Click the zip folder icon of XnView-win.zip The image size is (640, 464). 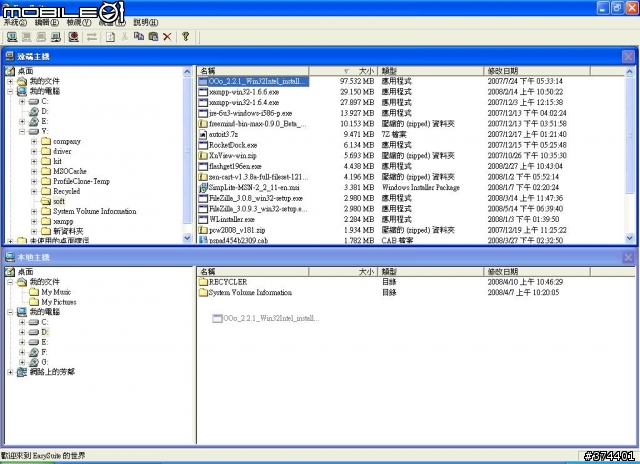coord(203,155)
